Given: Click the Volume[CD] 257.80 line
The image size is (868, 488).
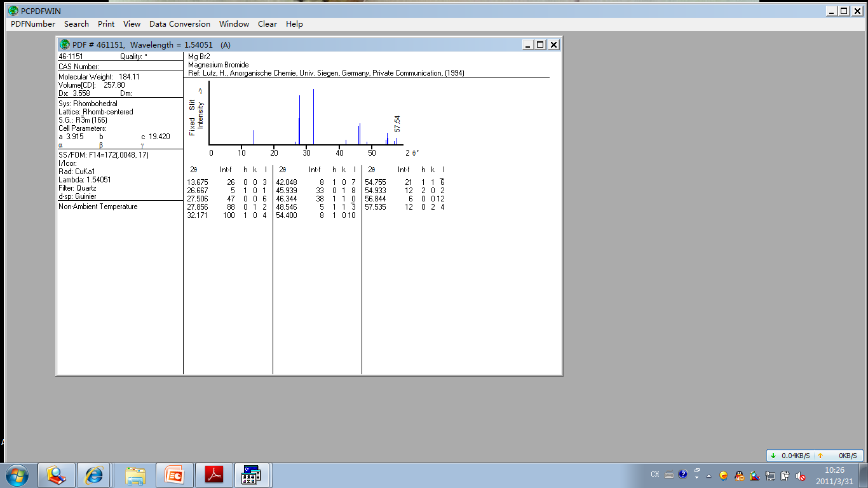Looking at the screenshot, I should point(92,85).
